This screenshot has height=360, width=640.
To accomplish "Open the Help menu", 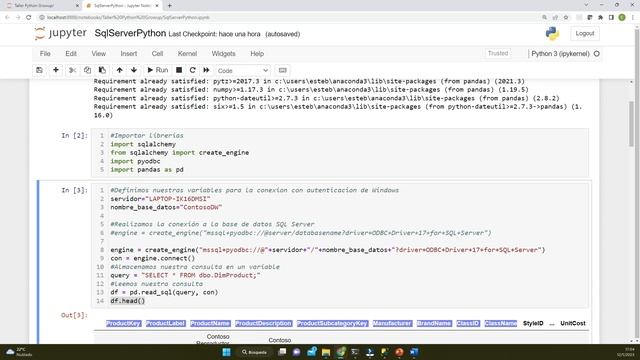I will point(257,53).
